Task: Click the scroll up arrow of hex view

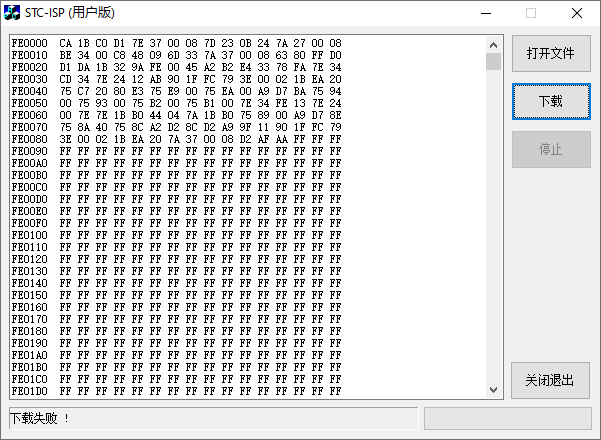Action: click(493, 45)
